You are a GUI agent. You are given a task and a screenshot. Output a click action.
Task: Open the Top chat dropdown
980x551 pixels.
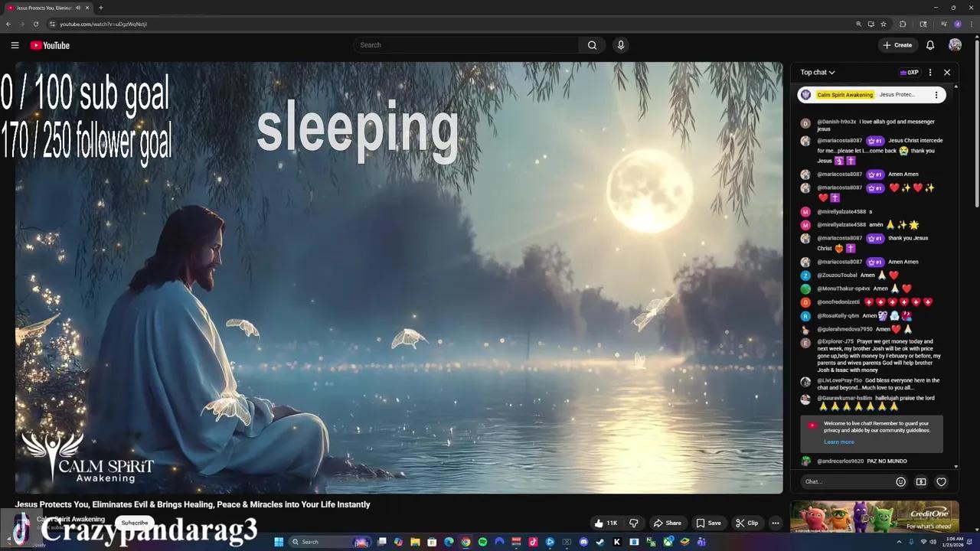pos(817,72)
